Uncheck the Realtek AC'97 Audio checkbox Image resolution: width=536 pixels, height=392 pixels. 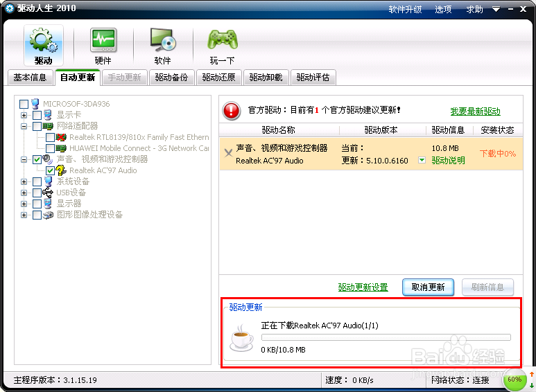(50, 170)
